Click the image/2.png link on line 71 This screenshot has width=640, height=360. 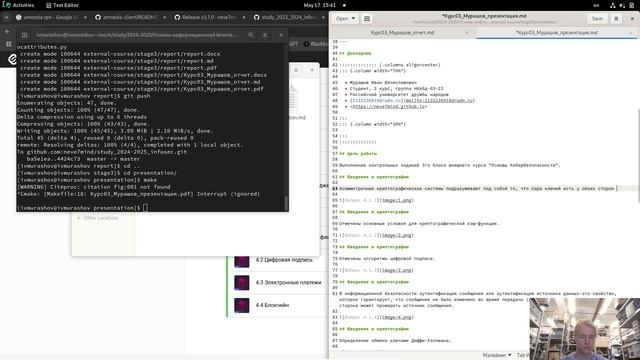[396, 235]
